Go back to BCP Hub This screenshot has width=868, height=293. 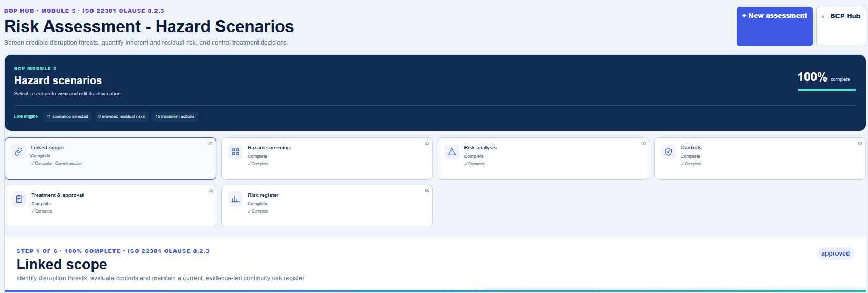point(841,26)
